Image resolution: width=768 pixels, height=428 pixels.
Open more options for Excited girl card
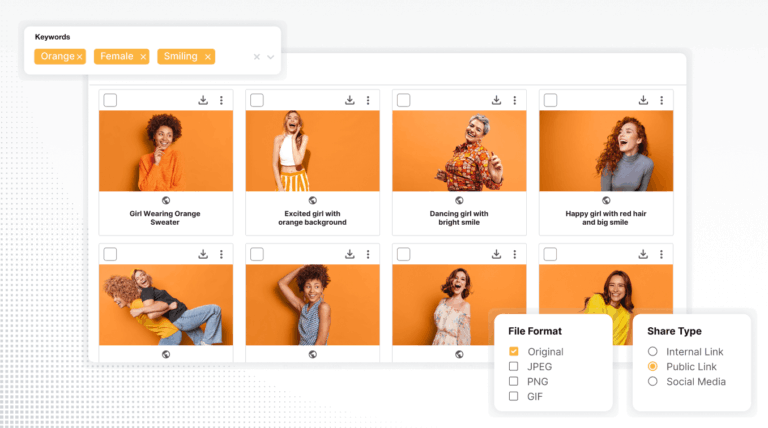coord(368,100)
